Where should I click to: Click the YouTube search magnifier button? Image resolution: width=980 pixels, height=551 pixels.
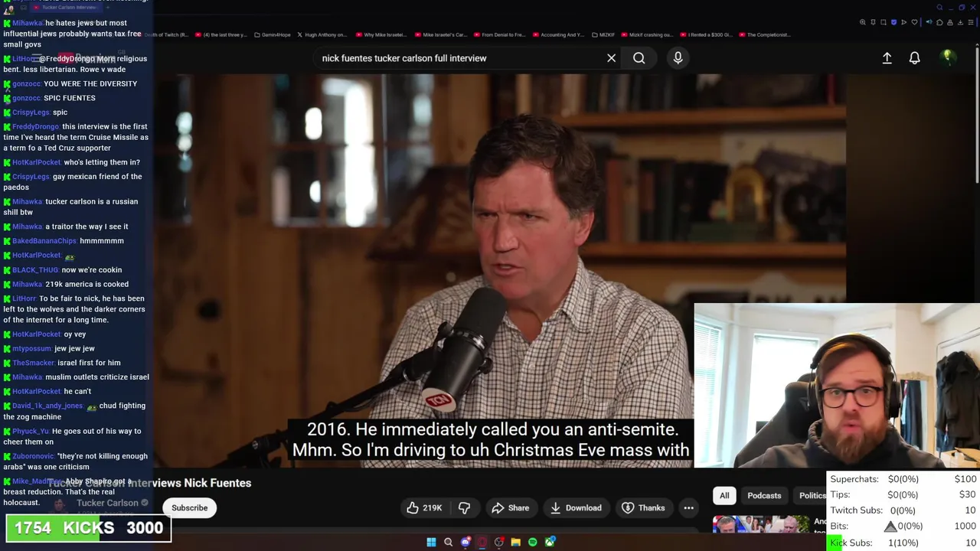639,58
